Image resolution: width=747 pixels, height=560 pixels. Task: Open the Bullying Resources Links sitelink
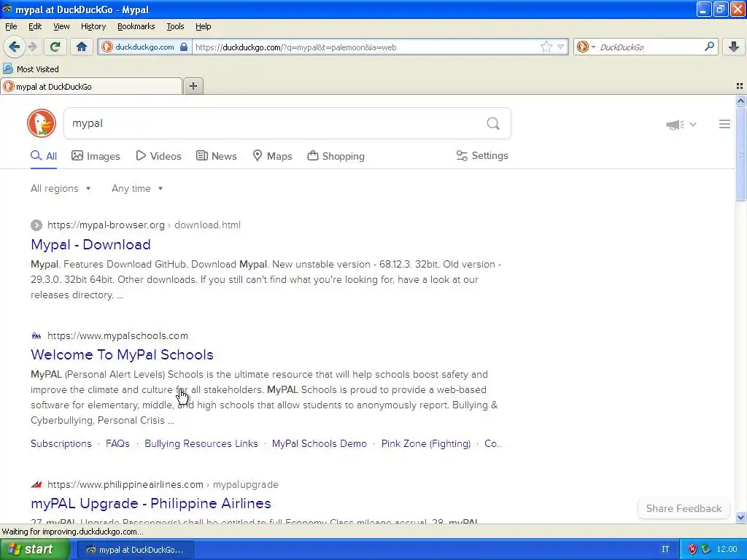pos(201,443)
